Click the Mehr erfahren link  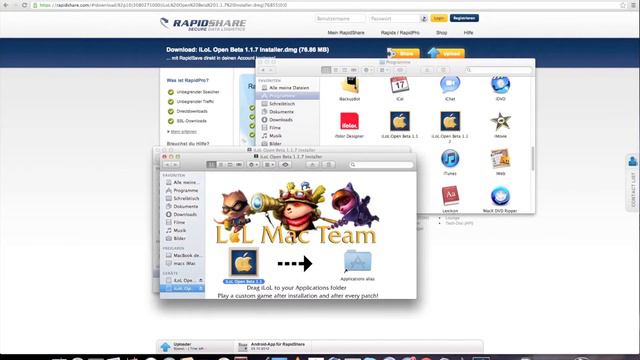pyautogui.click(x=183, y=132)
